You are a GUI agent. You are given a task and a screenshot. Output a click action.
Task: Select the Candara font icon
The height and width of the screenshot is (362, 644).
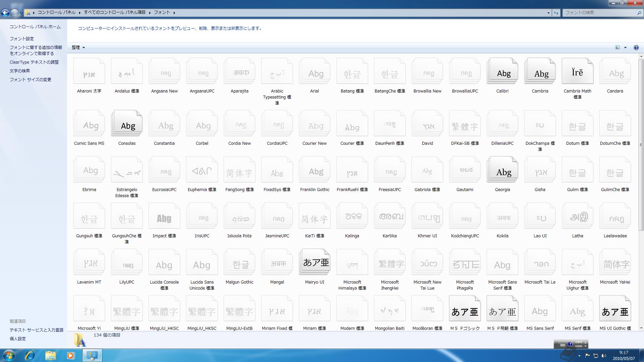click(x=615, y=71)
